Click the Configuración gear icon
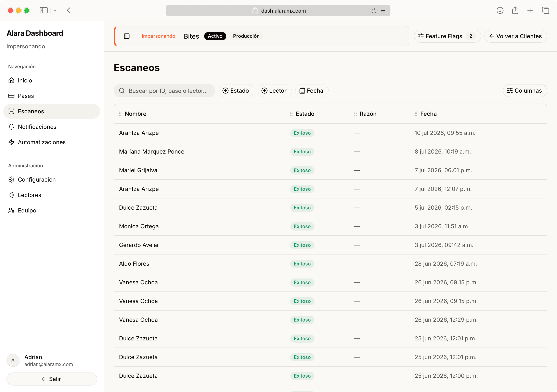The width and height of the screenshot is (557, 392). 11,180
